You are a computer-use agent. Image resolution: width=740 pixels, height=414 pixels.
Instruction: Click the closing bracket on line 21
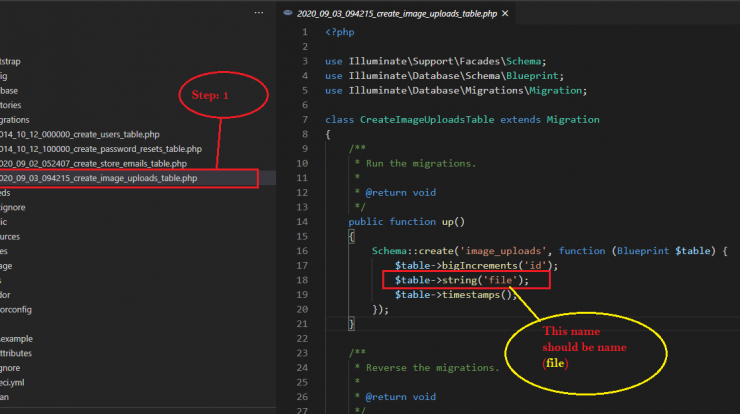[351, 324]
